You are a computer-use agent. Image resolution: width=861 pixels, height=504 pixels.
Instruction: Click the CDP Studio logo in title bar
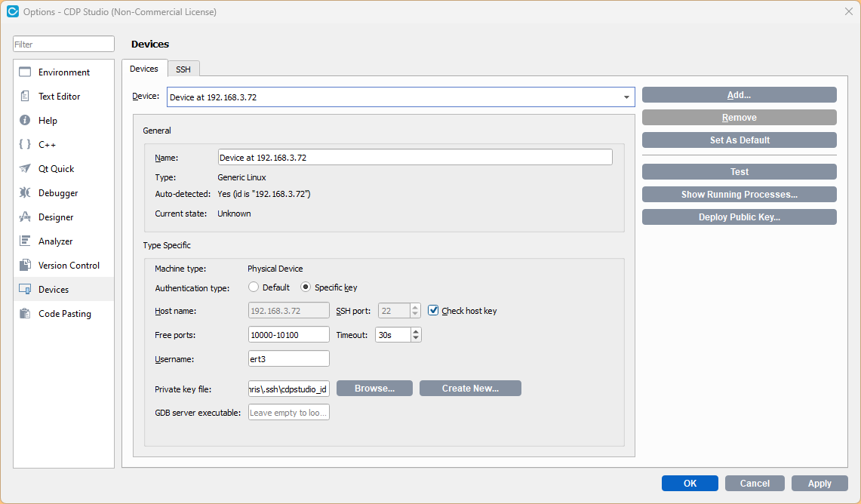(13, 11)
